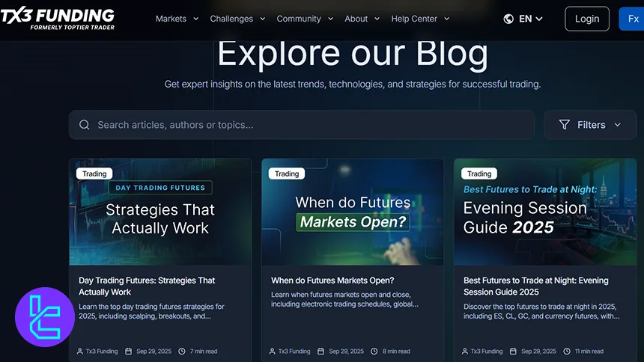Click calendar icon on When do Futures card
The height and width of the screenshot is (362, 644).
(321, 351)
